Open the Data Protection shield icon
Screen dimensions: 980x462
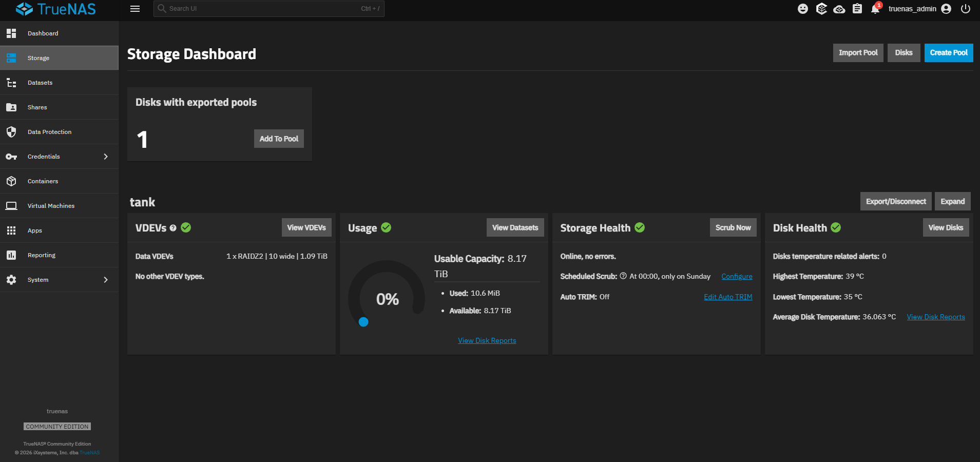11,132
